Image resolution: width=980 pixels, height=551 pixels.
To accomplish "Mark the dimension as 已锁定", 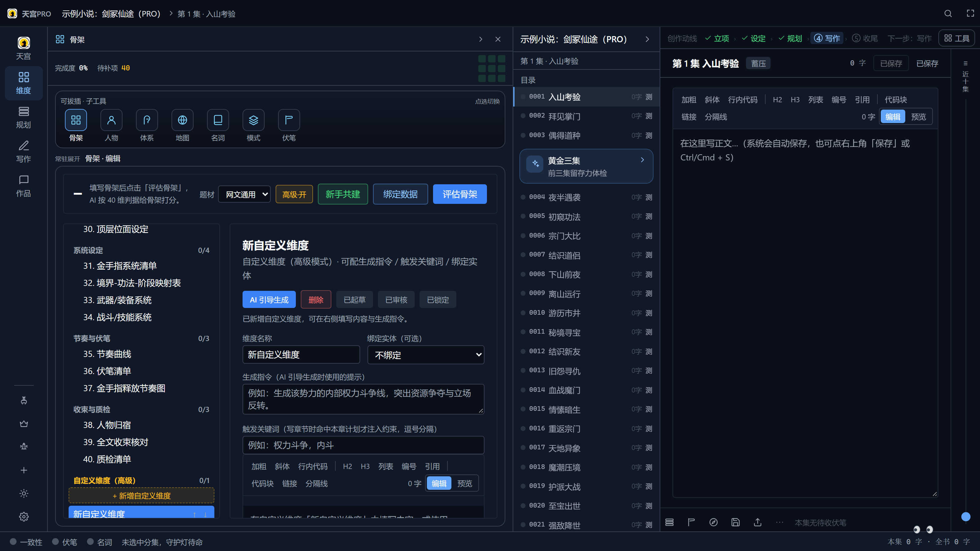I will point(438,300).
